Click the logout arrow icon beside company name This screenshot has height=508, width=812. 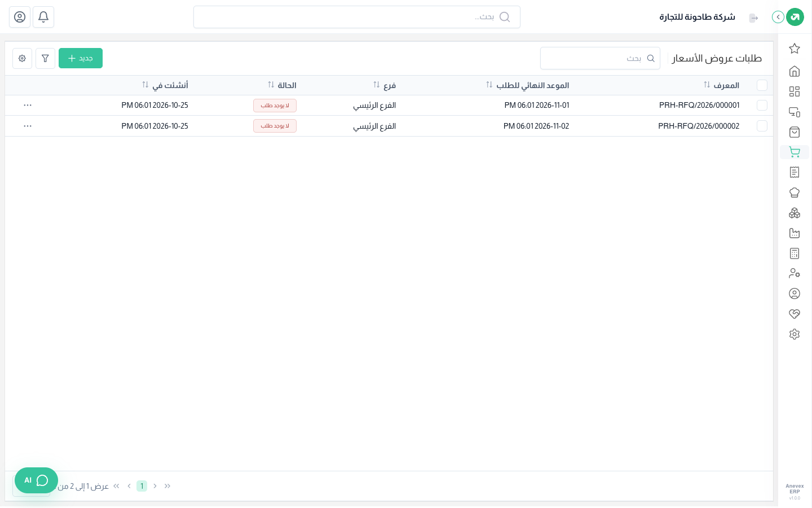753,18
